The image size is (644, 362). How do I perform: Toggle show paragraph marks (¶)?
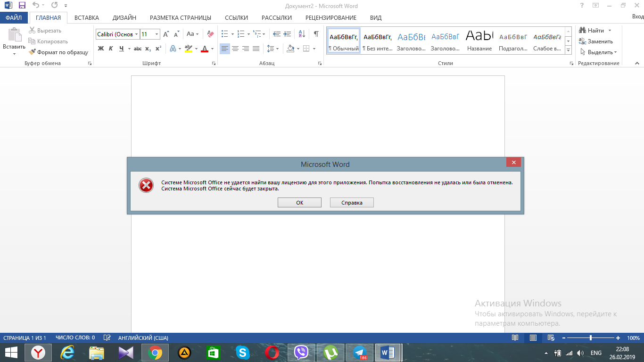coord(316,34)
